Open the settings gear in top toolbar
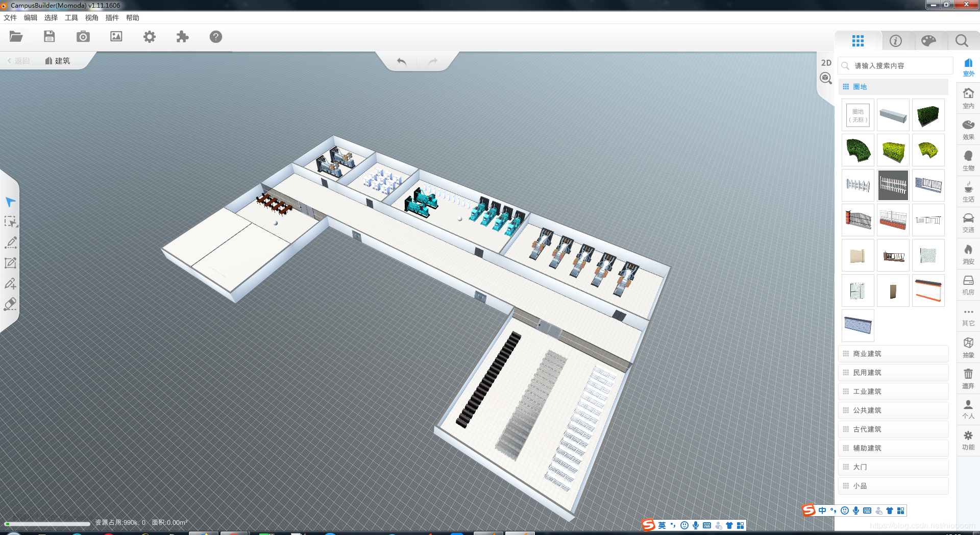 (149, 36)
